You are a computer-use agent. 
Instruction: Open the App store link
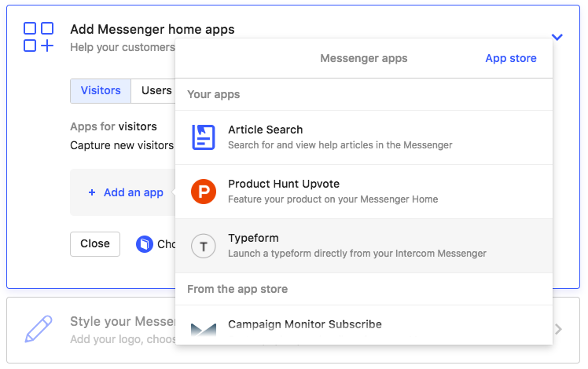tap(511, 58)
